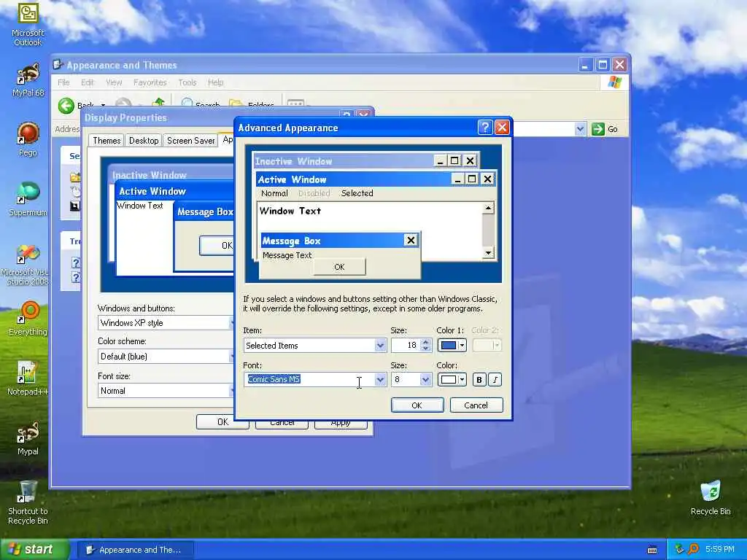Toggle italic font button
Viewport: 747px width, 560px height.
(495, 379)
